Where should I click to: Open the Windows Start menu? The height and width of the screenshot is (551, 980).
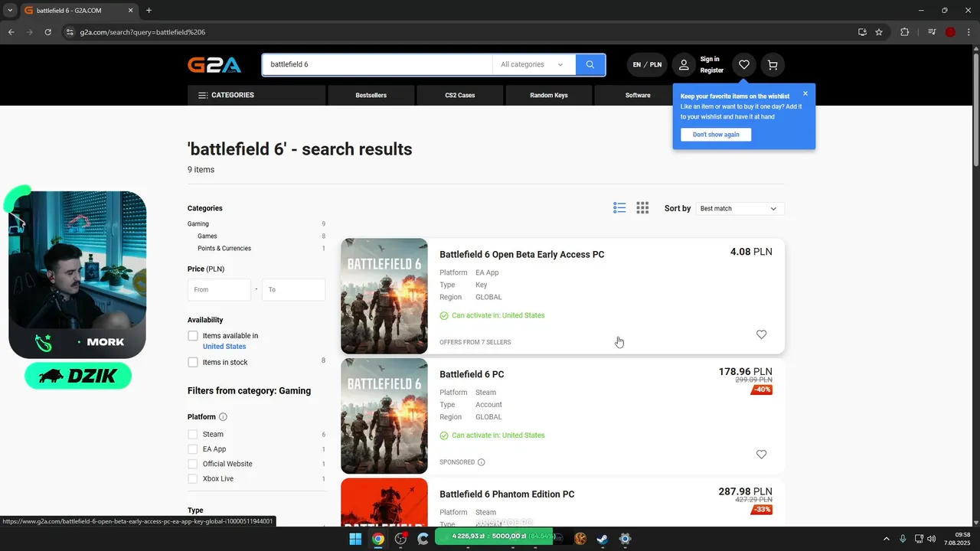355,539
